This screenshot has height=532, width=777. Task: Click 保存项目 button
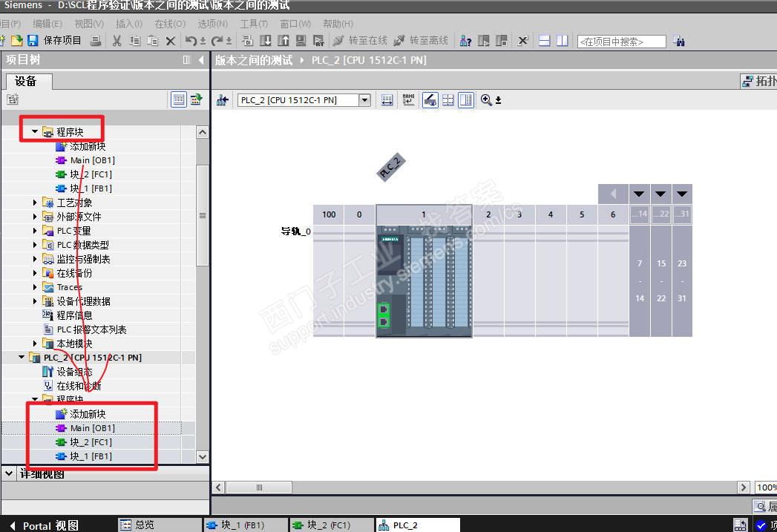pos(62,40)
